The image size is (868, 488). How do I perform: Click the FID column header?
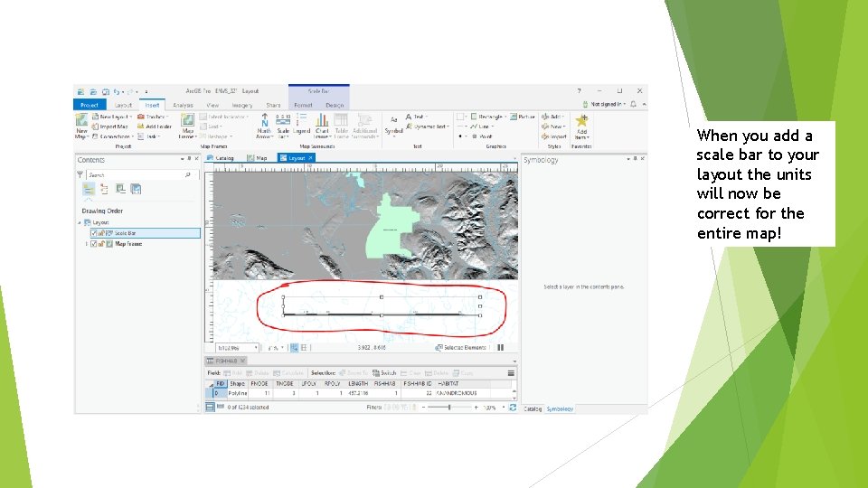click(221, 383)
